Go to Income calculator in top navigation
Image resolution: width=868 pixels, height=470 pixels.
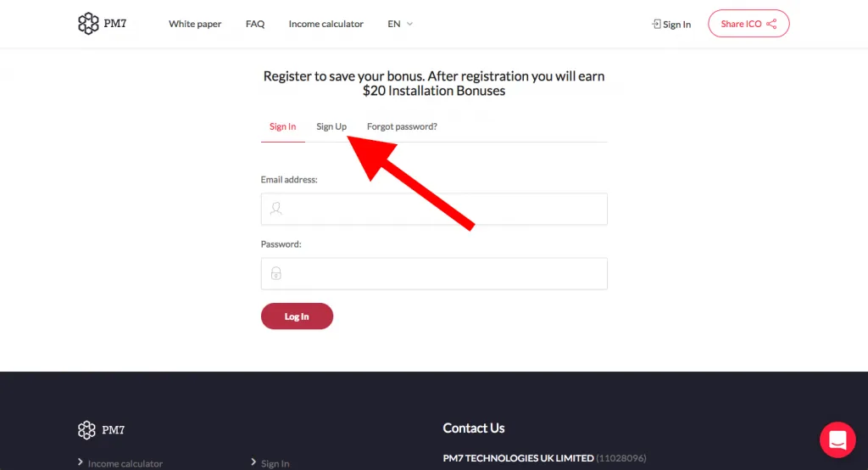[325, 24]
